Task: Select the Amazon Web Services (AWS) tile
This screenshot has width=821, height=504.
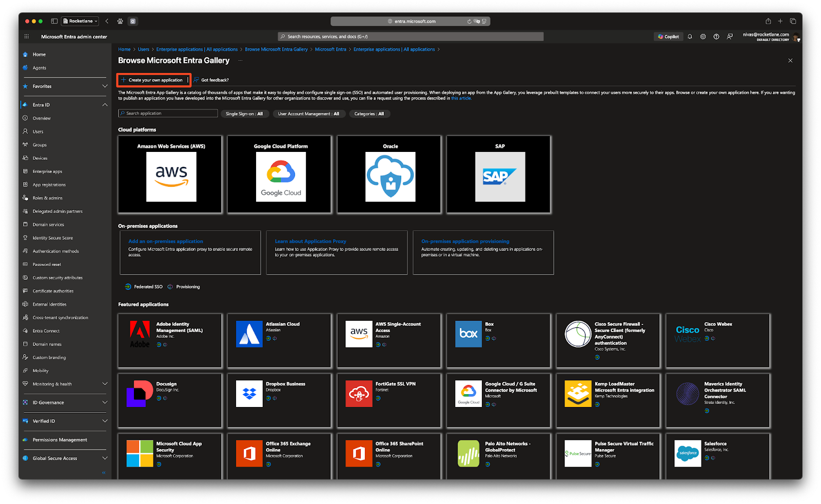Action: [x=170, y=175]
